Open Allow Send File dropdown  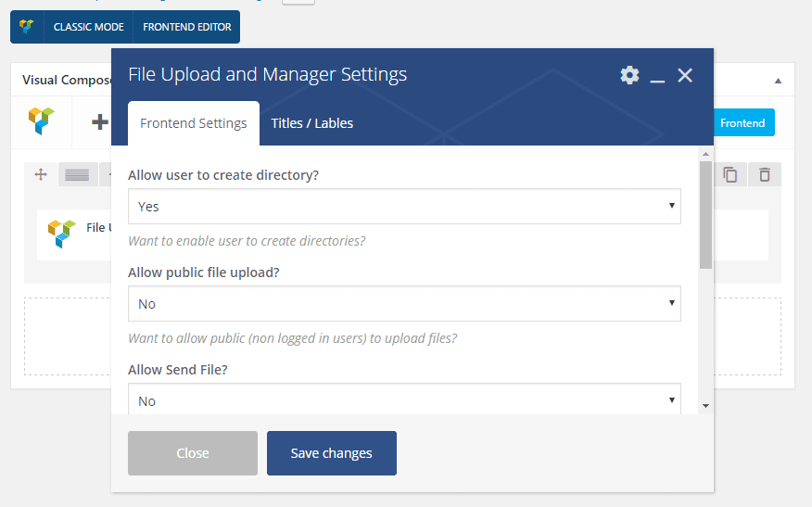pos(404,399)
